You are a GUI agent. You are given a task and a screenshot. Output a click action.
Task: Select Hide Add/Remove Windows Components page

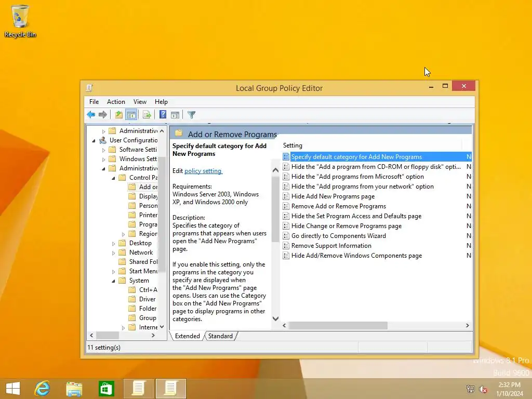(356, 256)
